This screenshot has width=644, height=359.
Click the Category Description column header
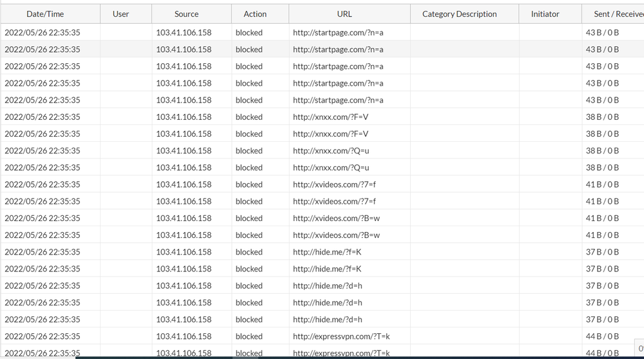(460, 14)
